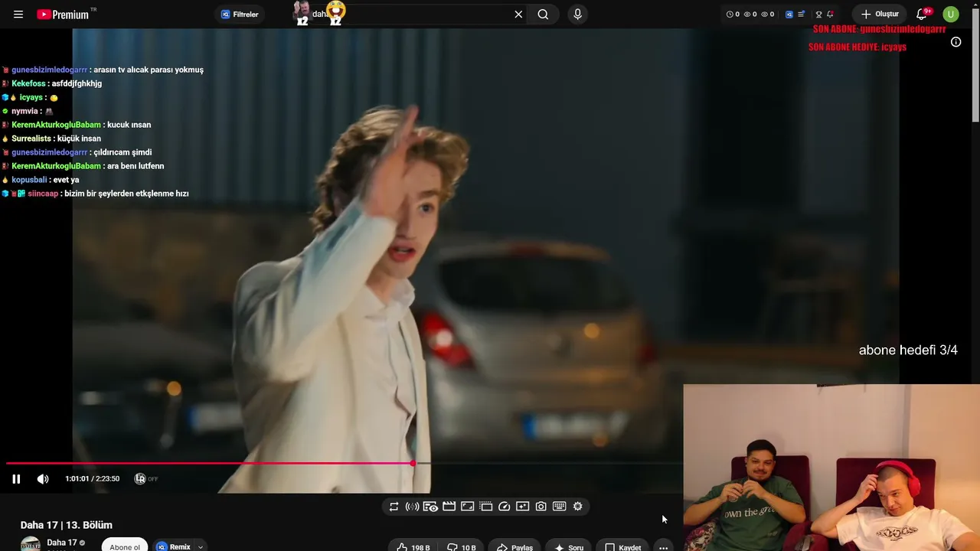Save video with Kaydet button
The width and height of the screenshot is (980, 551).
pos(623,547)
